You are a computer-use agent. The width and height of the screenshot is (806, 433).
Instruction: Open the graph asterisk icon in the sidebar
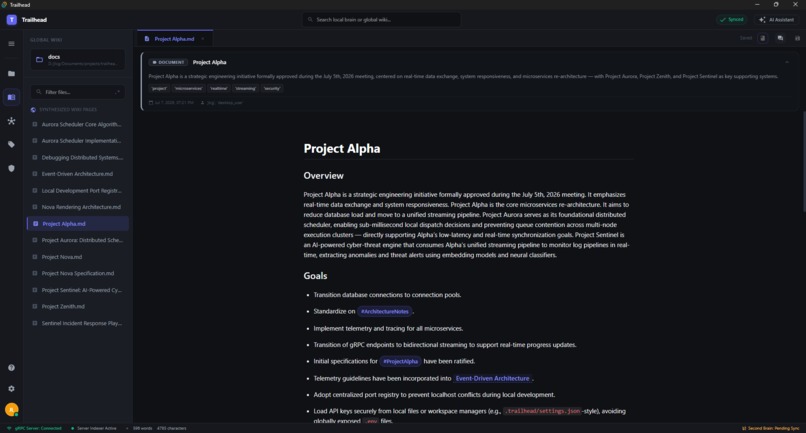(x=11, y=121)
